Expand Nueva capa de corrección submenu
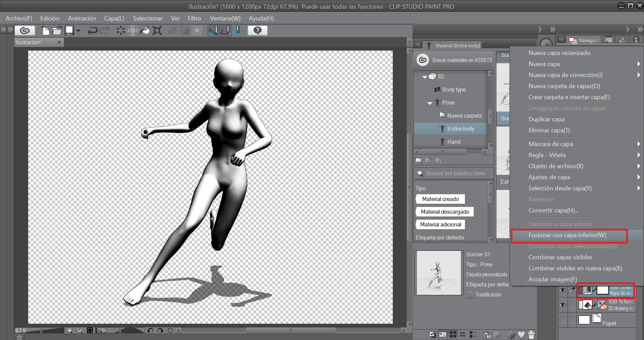 point(639,75)
